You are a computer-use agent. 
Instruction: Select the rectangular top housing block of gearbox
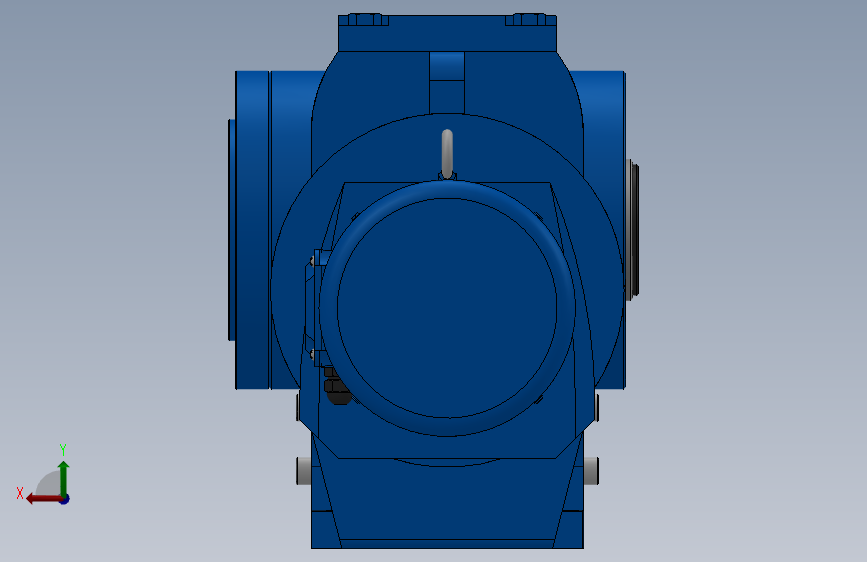(447, 33)
